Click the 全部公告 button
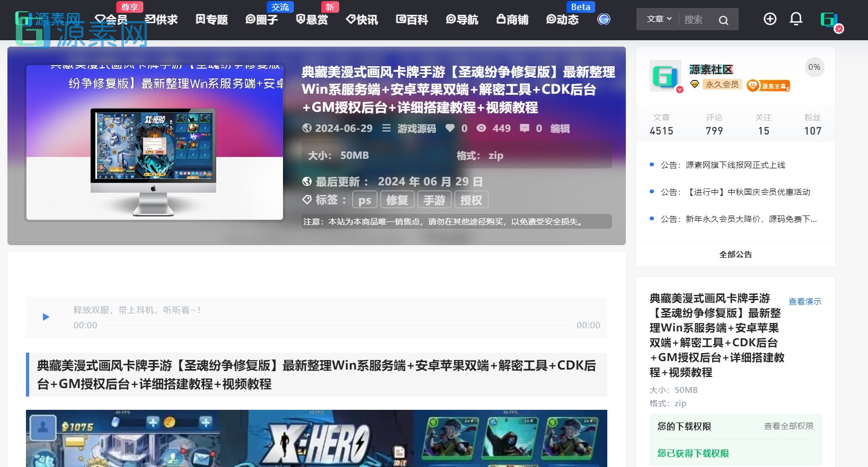The width and height of the screenshot is (868, 467). (736, 254)
